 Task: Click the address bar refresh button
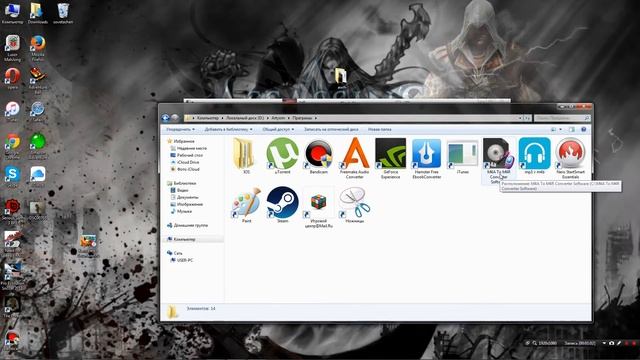527,118
